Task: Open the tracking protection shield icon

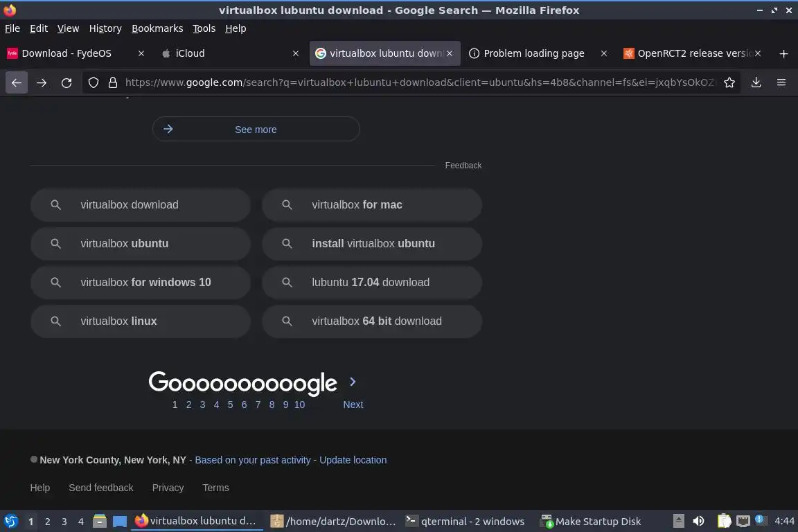Action: coord(93,82)
